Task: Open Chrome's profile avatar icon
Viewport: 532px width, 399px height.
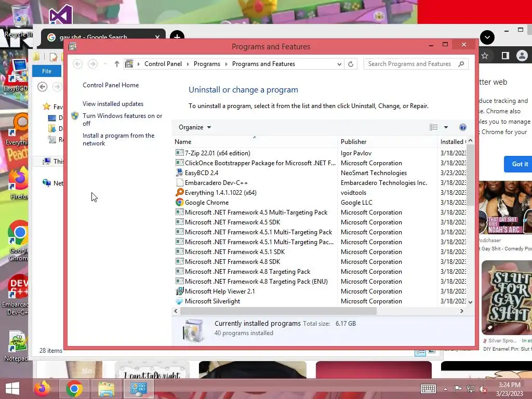Action: point(522,56)
